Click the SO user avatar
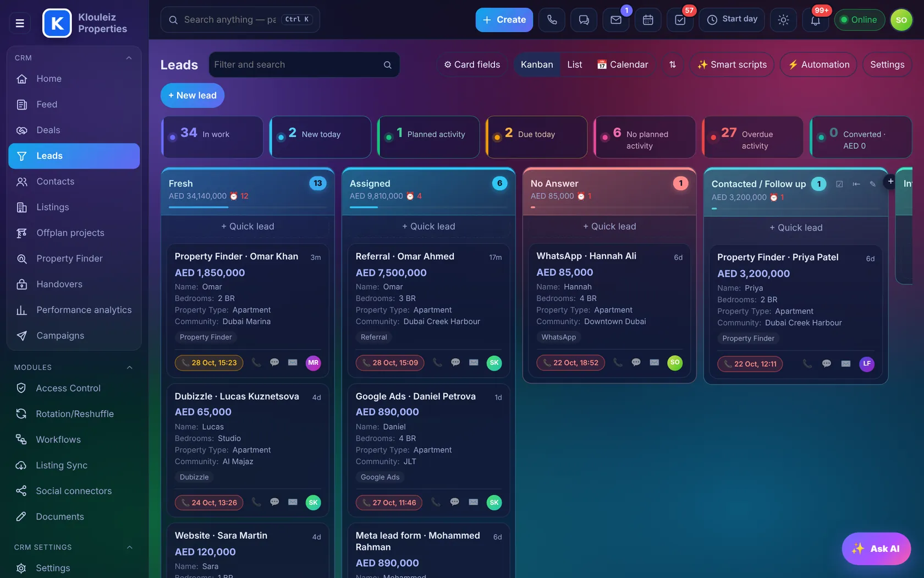Viewport: 924px width, 578px height. [901, 20]
